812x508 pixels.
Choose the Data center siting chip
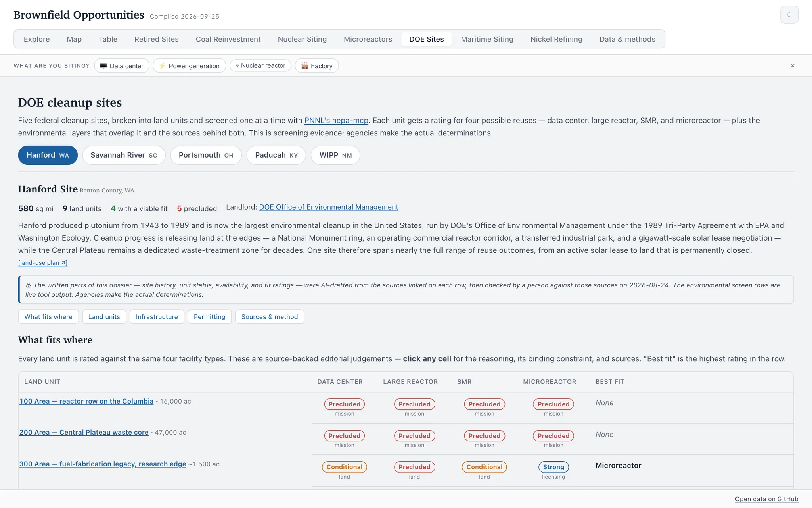(122, 66)
